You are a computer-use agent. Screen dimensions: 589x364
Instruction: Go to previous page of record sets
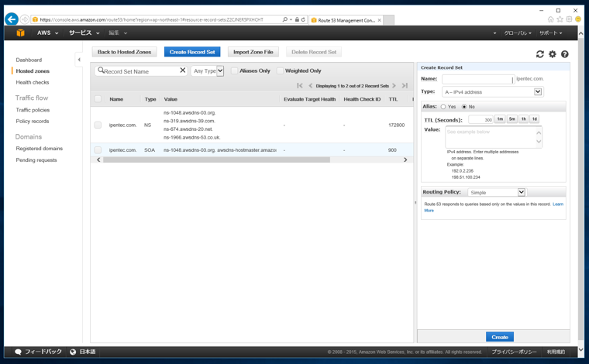click(310, 85)
